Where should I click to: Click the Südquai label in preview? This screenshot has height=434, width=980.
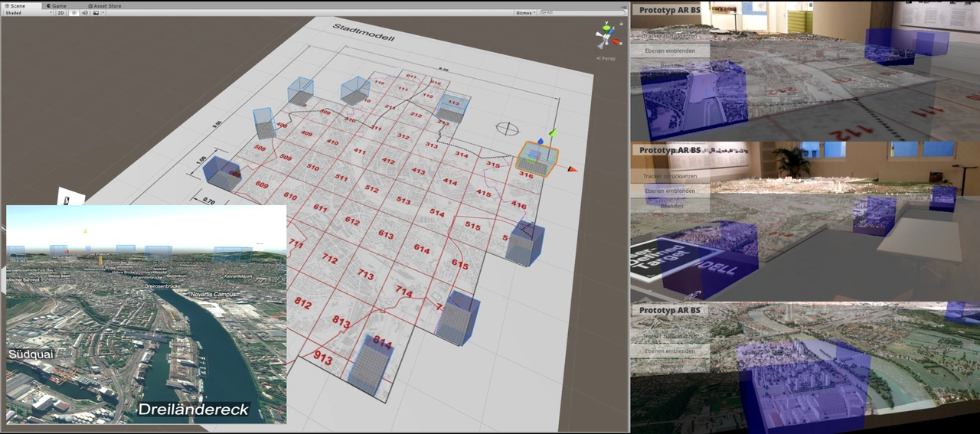[x=31, y=354]
